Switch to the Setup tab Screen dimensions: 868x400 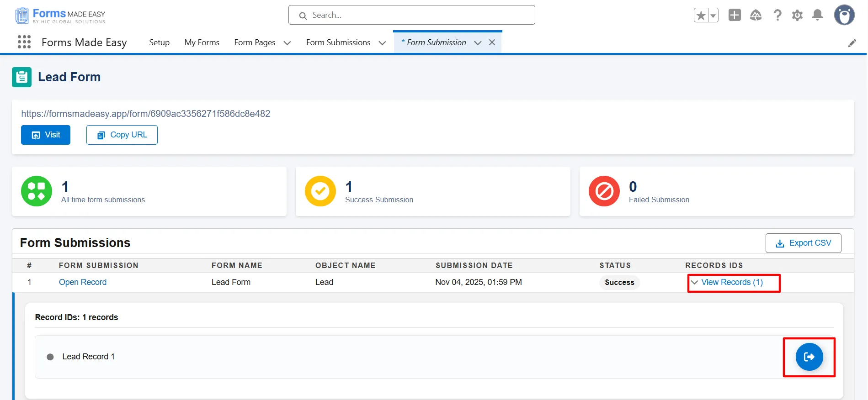[159, 42]
